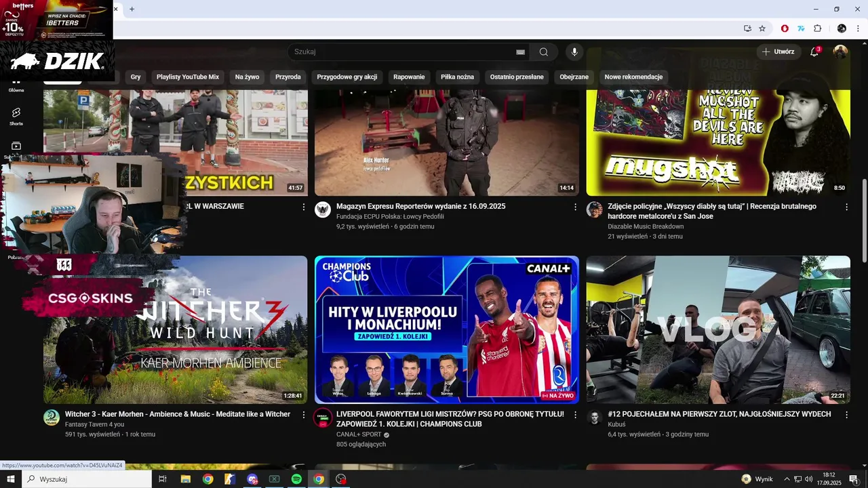Open the Mugshot review video thumbnail
868x488 pixels.
click(718, 142)
